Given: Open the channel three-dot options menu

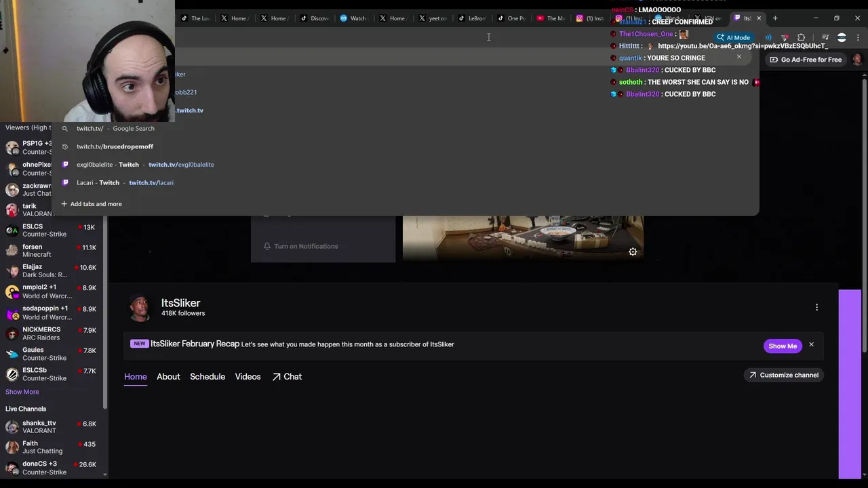Looking at the screenshot, I should tap(816, 308).
